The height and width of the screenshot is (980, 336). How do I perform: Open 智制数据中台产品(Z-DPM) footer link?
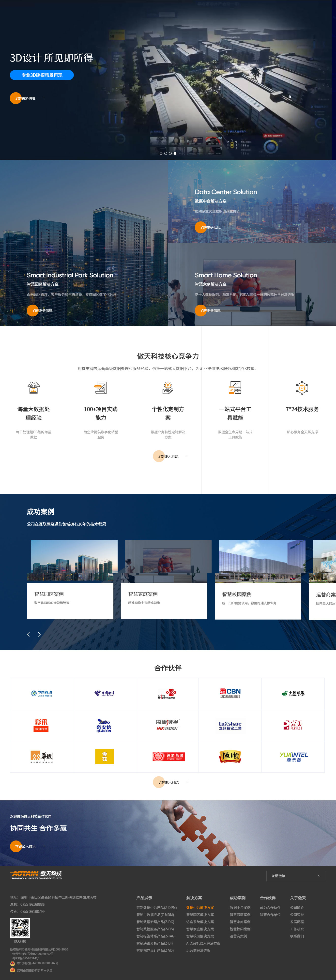[x=156, y=908]
